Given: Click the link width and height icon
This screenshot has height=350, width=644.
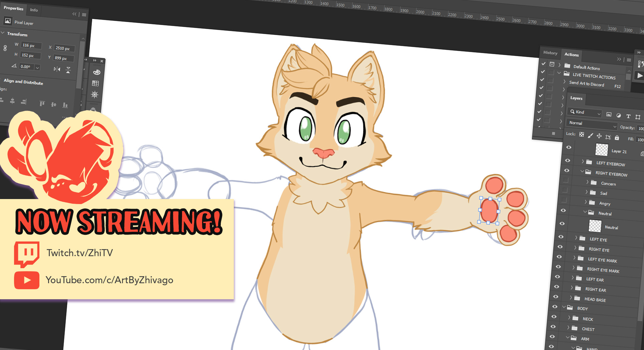Looking at the screenshot, I should tap(5, 48).
